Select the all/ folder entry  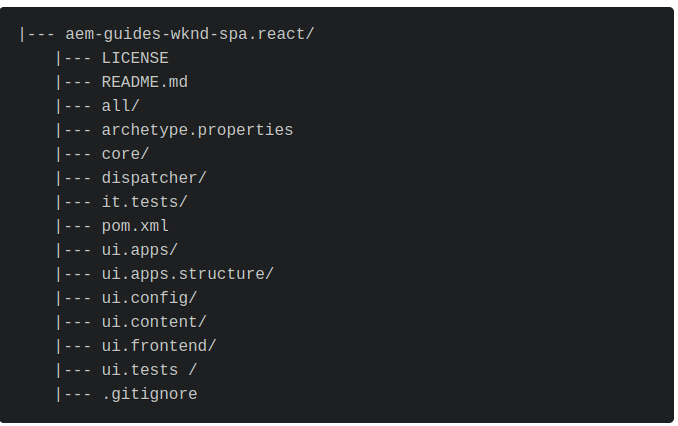pyautogui.click(x=121, y=106)
